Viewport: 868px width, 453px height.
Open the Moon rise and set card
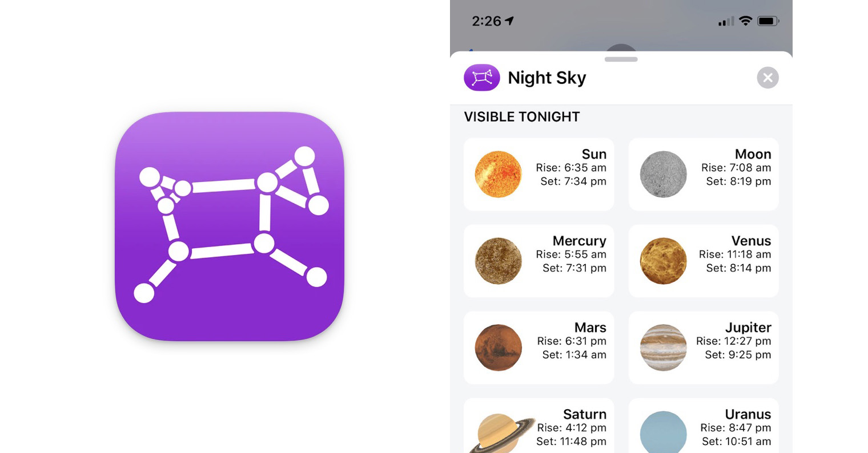(x=704, y=174)
